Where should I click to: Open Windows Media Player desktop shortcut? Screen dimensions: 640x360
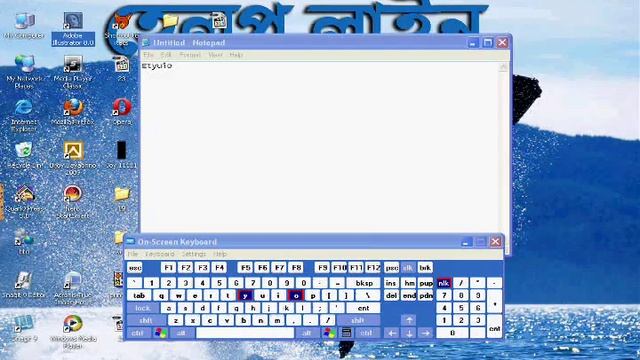tap(73, 331)
